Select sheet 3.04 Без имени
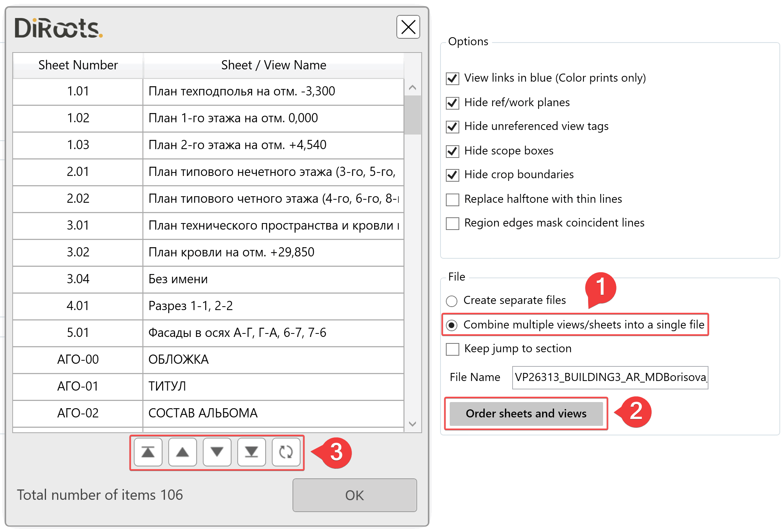This screenshot has height=532, width=784. point(208,279)
